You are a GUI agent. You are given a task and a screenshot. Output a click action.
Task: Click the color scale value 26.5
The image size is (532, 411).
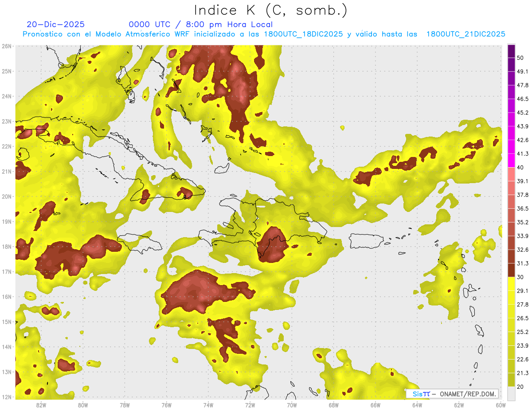[522, 318]
